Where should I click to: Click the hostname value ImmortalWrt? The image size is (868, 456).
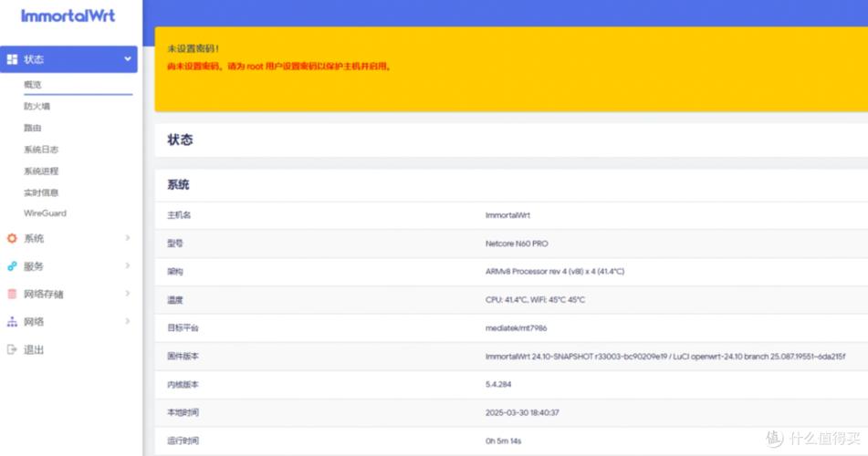tap(507, 215)
